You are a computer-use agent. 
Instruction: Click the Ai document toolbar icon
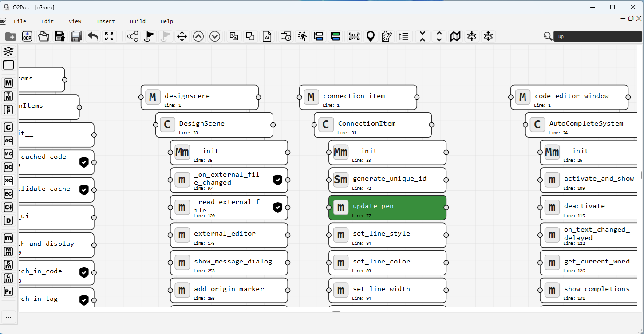click(267, 36)
